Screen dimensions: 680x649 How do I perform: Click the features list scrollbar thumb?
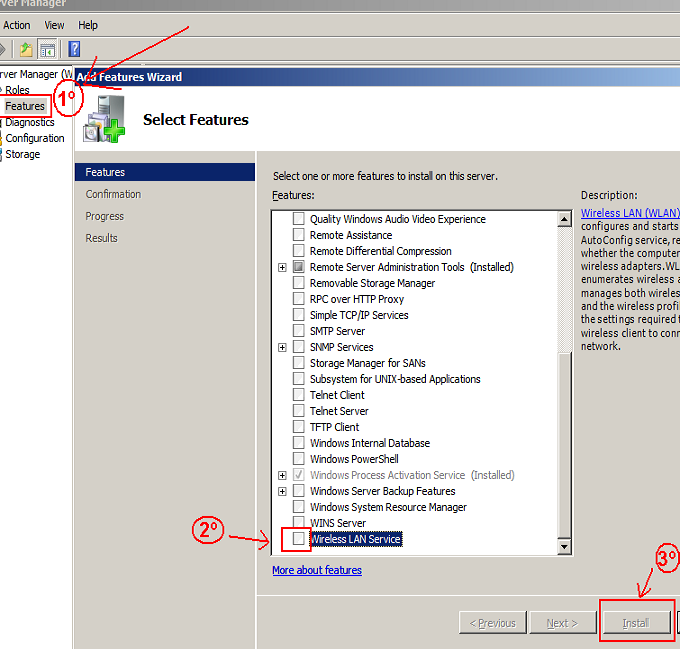click(x=564, y=445)
